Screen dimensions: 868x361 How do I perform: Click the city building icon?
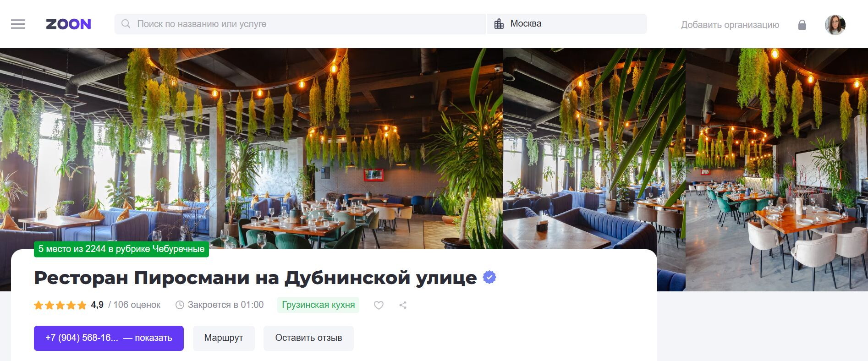(x=499, y=24)
